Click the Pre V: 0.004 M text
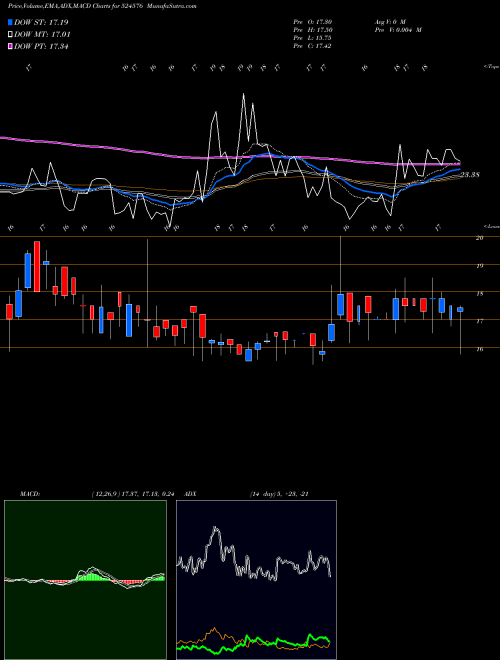500x660 pixels. coord(398,30)
